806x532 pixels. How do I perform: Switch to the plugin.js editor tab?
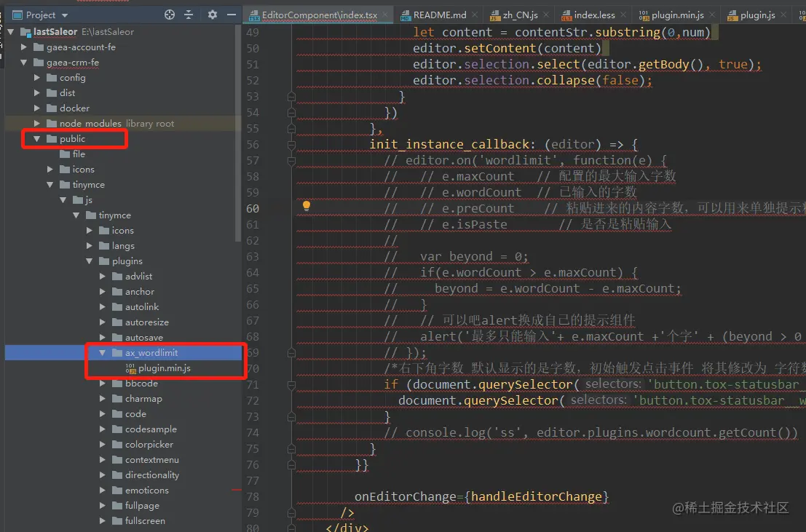[x=758, y=15]
